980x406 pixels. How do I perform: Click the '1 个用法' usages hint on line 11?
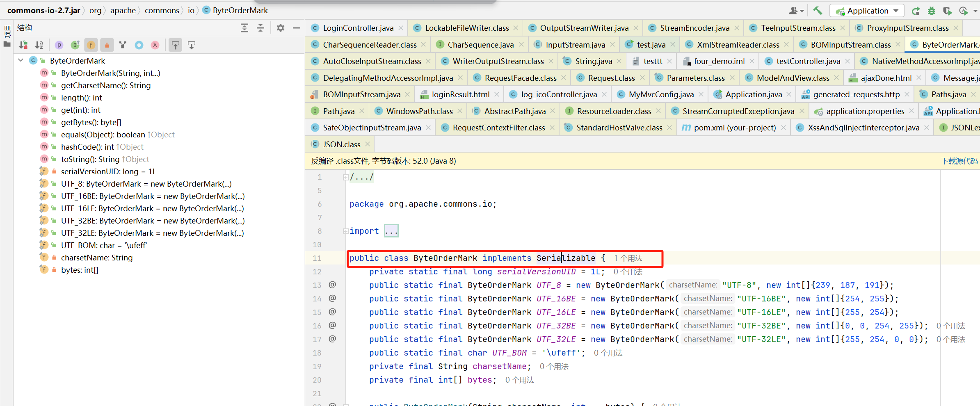click(x=628, y=258)
